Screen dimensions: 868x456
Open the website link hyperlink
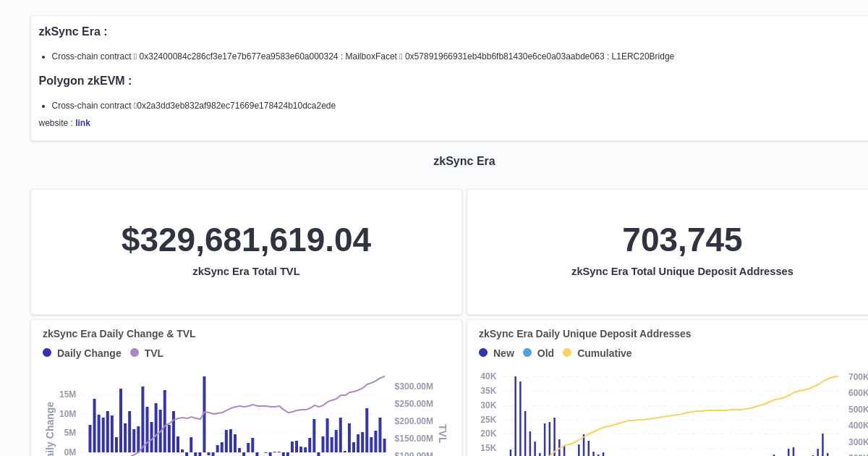pos(82,123)
